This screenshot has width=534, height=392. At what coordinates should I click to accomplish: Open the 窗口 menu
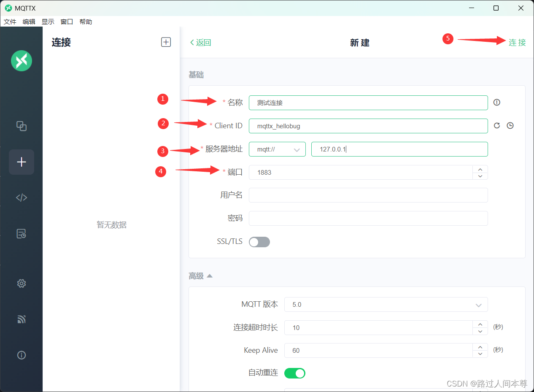pos(67,22)
